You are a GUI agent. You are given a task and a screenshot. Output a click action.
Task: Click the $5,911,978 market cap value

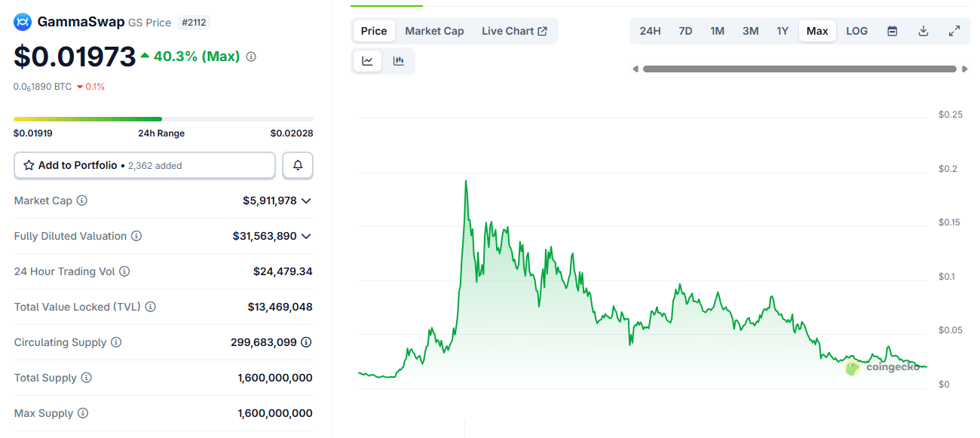point(270,201)
